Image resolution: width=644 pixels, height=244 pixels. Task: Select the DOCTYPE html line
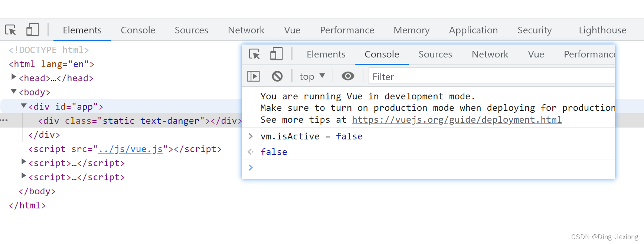[x=49, y=50]
